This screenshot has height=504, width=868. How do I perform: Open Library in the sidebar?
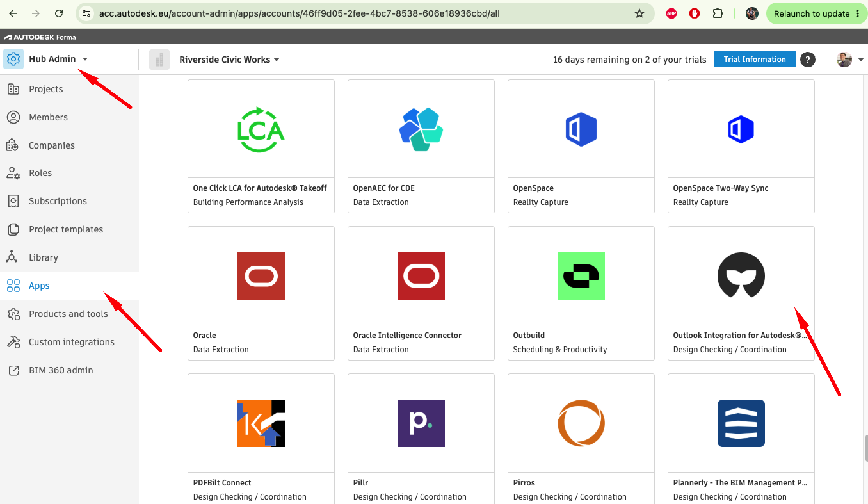pos(69,257)
